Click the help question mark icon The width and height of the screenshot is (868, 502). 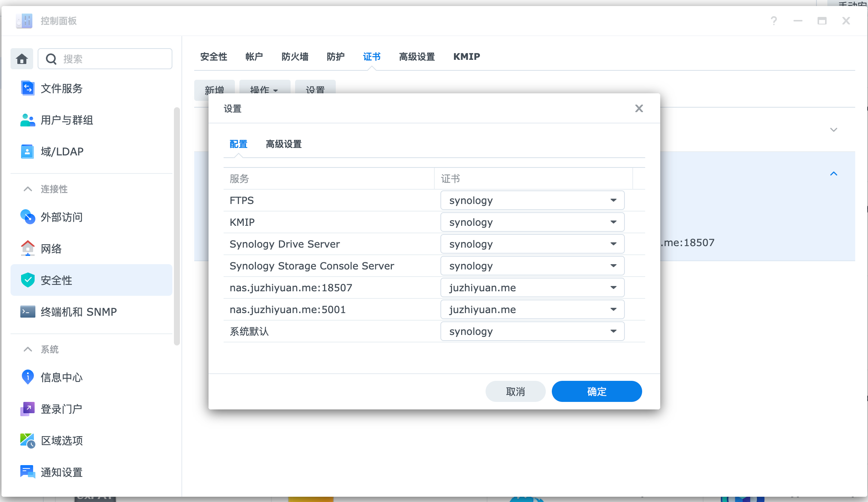tap(774, 21)
